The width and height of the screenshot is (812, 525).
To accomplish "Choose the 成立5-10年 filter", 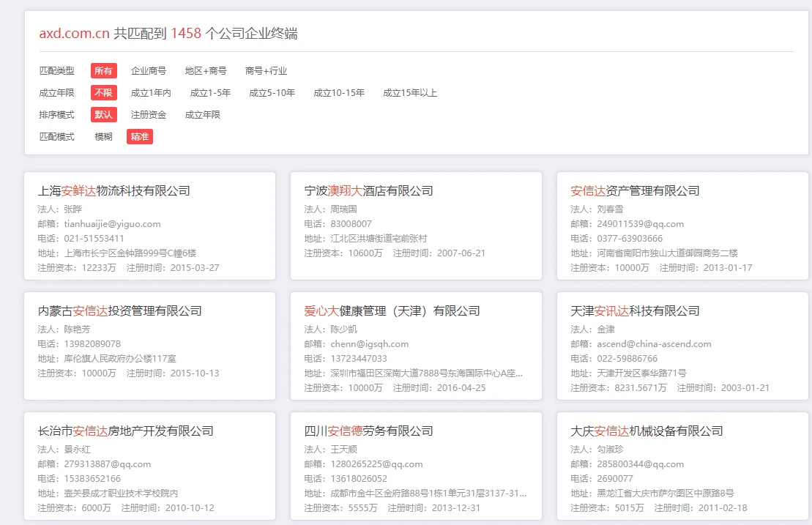I will point(272,93).
